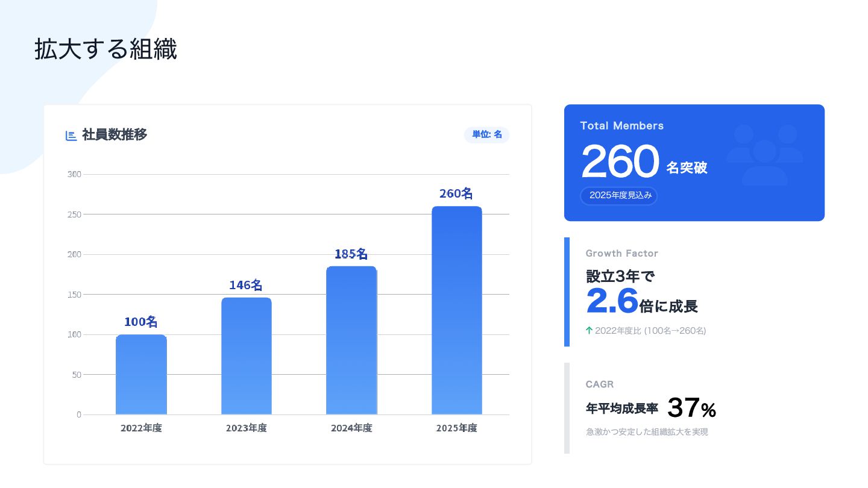Click the Growth Factor label

coord(622,254)
